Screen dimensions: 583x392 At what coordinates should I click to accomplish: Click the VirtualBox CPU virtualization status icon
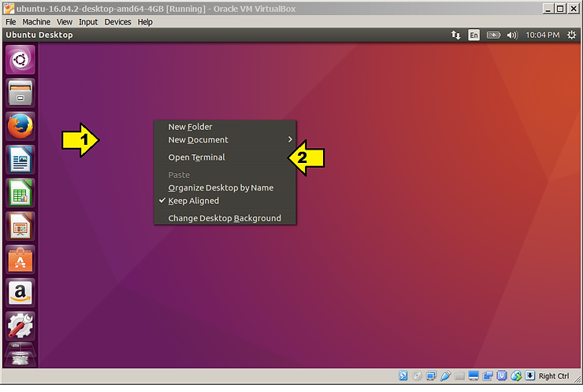[x=502, y=375]
